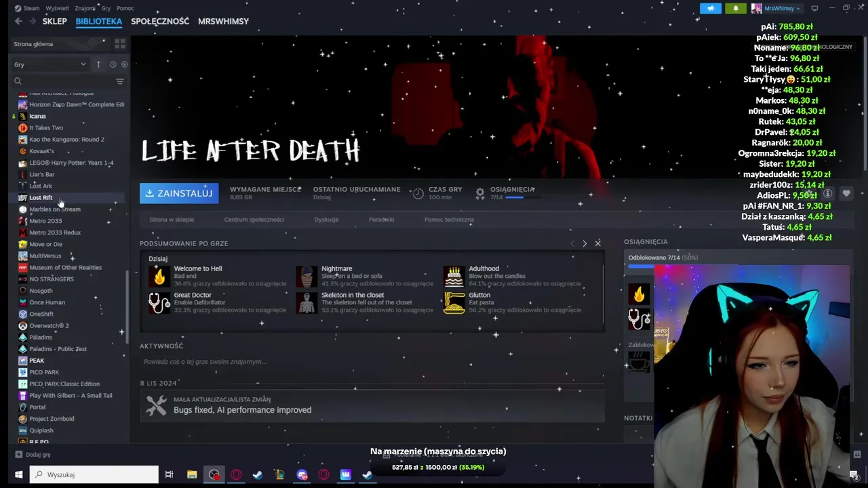The image size is (868, 488).
Task: Open Poradniki link
Action: click(x=381, y=220)
